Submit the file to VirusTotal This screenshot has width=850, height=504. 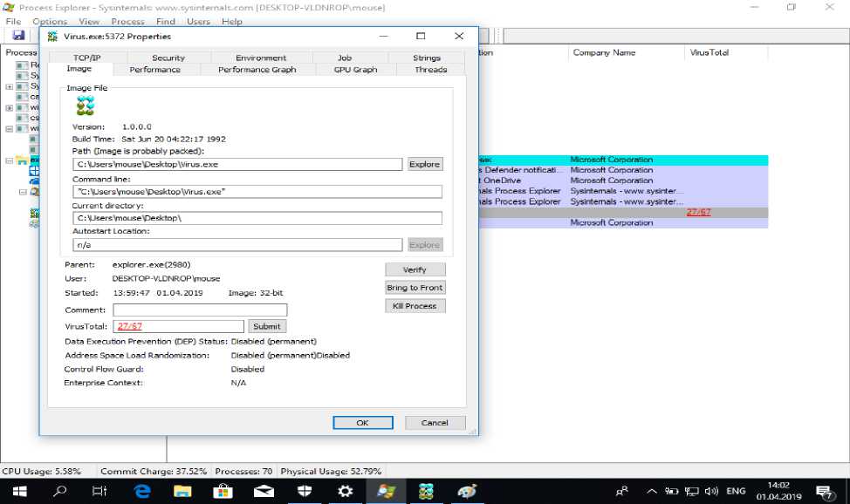pyautogui.click(x=267, y=326)
